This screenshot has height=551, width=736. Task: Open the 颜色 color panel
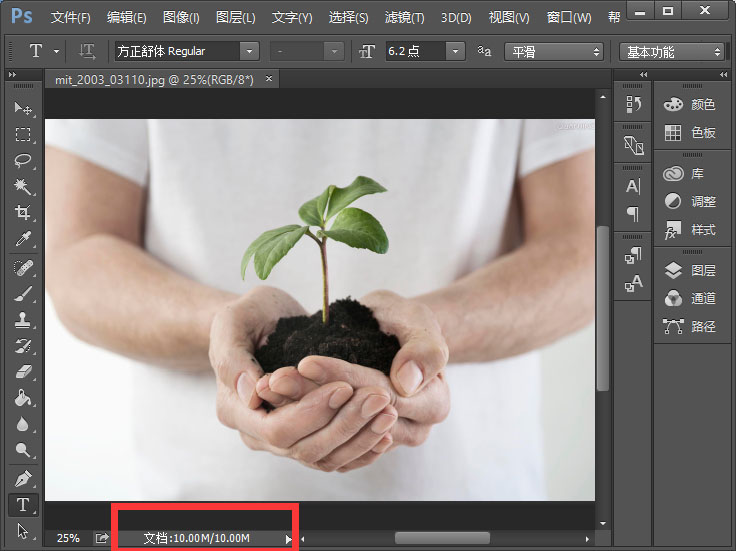coord(691,105)
